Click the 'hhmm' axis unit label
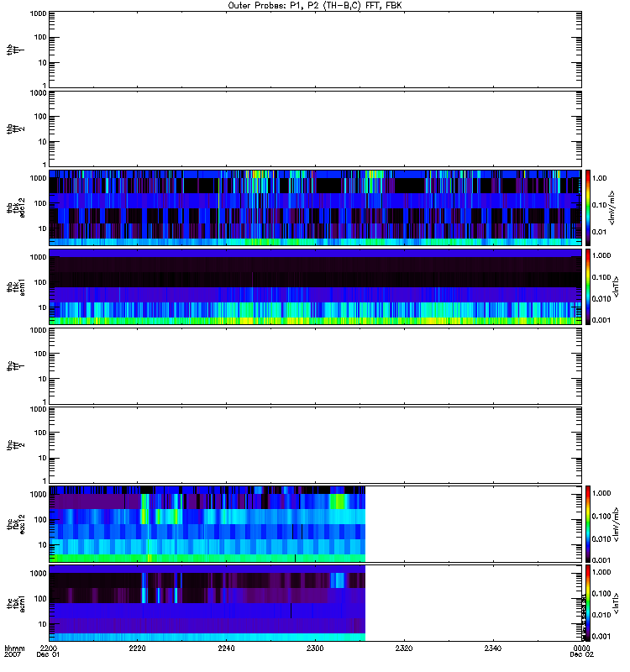 [14, 648]
